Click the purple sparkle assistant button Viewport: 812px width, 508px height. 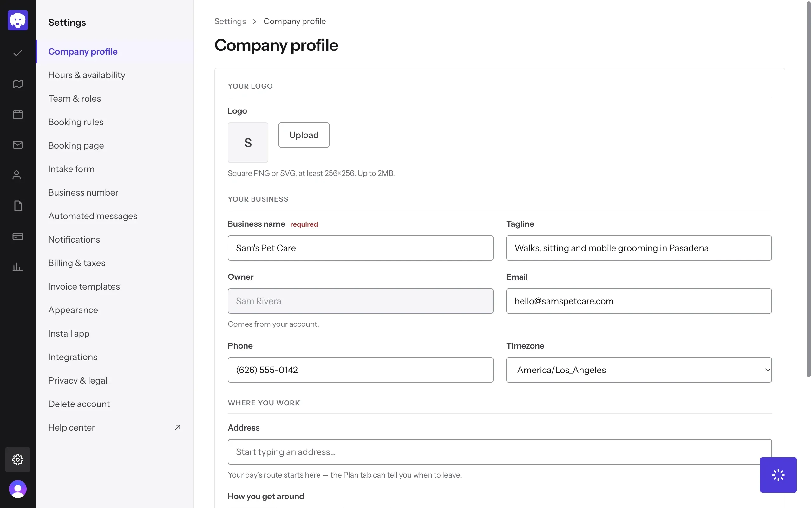tap(778, 475)
